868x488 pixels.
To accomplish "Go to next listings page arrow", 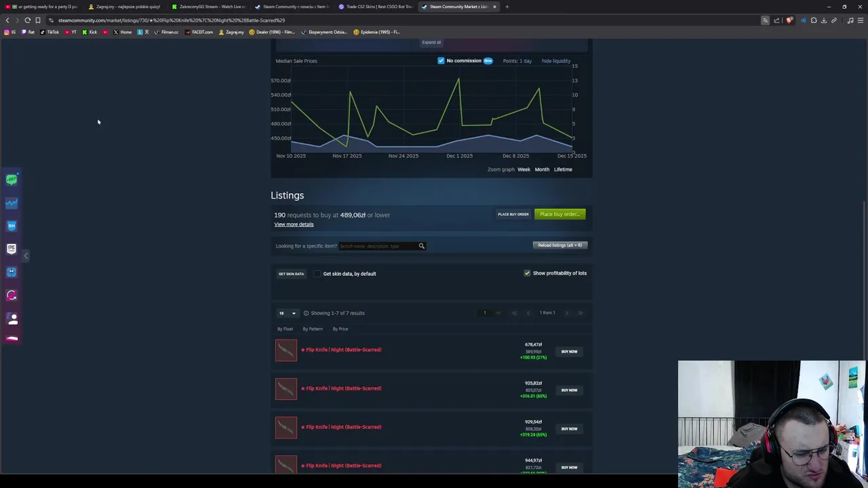I will coord(567,313).
